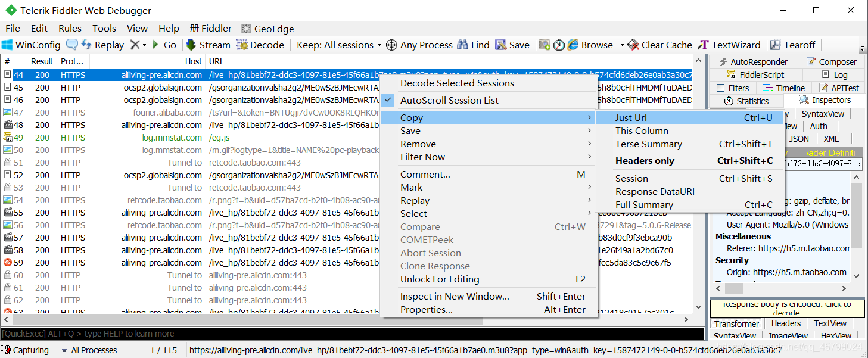Expand the Mark submenu
Viewport: 868px width, 358px height.
coord(489,188)
